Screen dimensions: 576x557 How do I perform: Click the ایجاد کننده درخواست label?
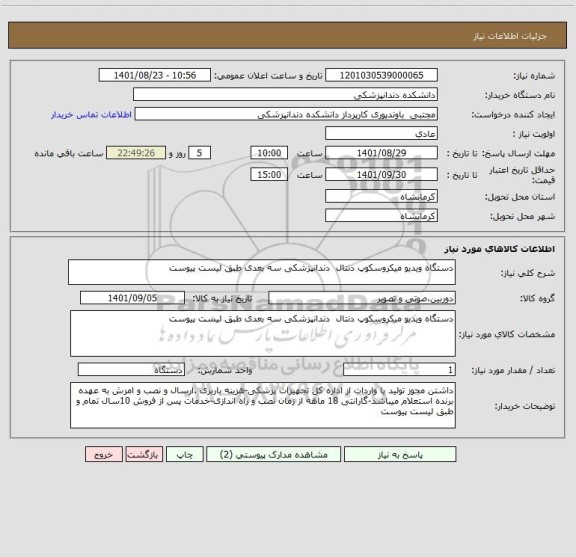514,115
